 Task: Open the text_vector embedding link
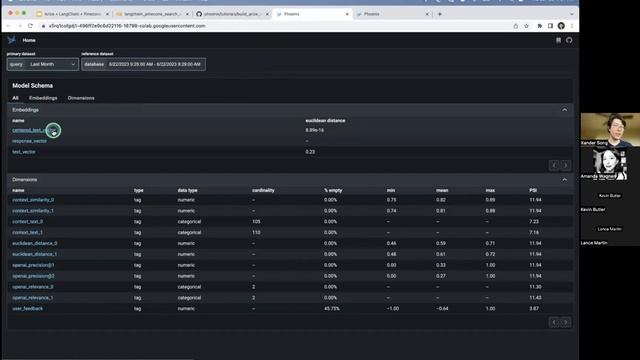tap(24, 152)
